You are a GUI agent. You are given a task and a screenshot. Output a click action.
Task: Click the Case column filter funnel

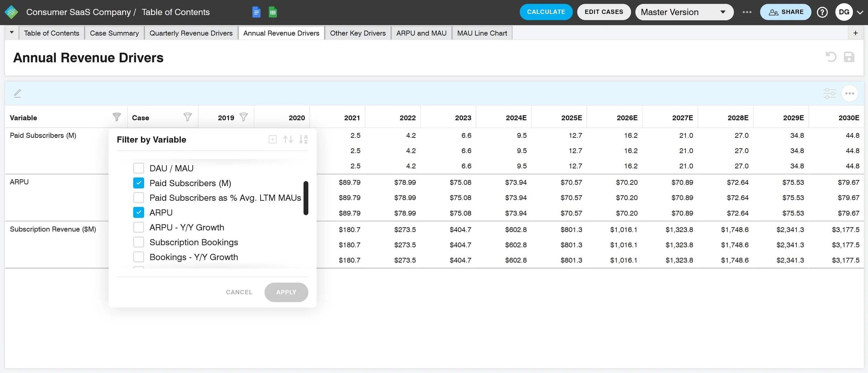tap(187, 117)
